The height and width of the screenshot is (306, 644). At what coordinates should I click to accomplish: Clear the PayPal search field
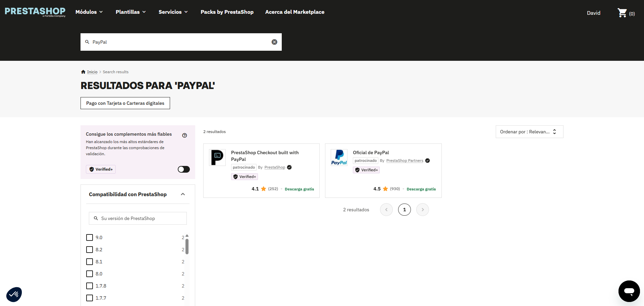click(x=274, y=42)
